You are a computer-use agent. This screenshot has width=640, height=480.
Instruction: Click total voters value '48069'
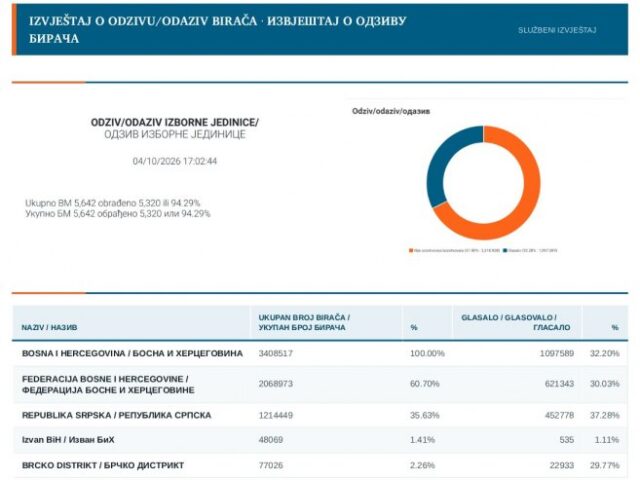pos(271,440)
